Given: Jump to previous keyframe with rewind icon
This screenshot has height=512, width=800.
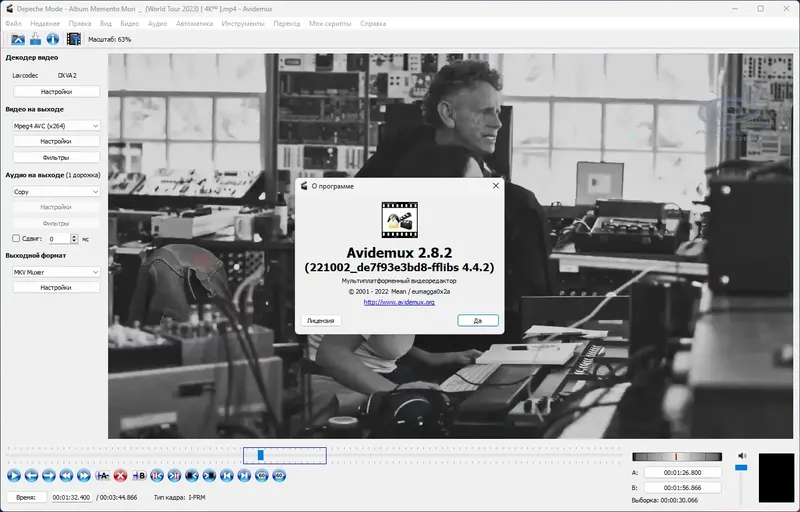Looking at the screenshot, I should 66,476.
